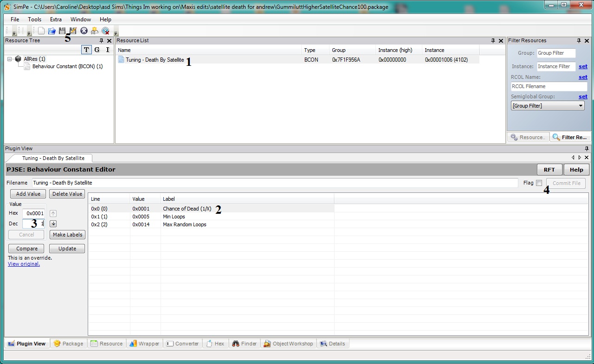
Task: Click the Save floppy disk icon
Action: click(x=62, y=31)
